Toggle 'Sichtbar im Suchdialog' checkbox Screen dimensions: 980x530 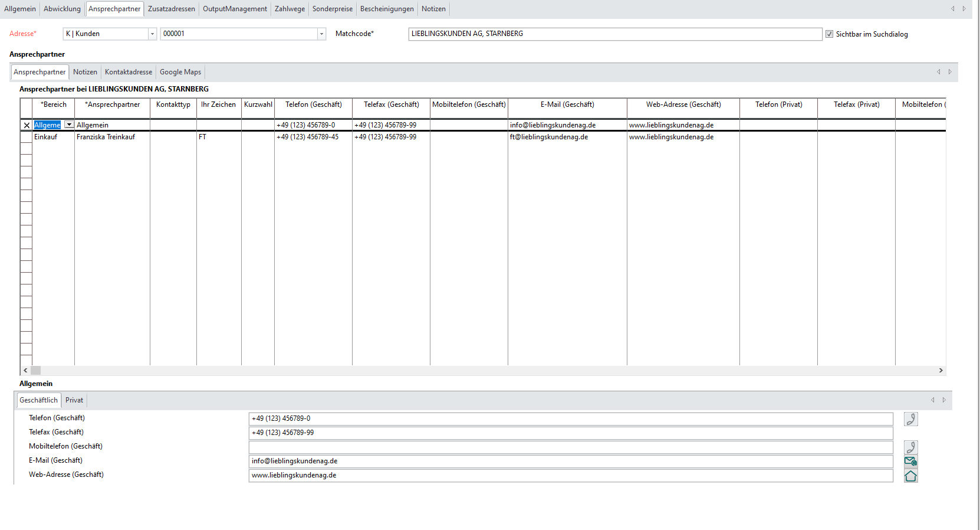point(829,34)
